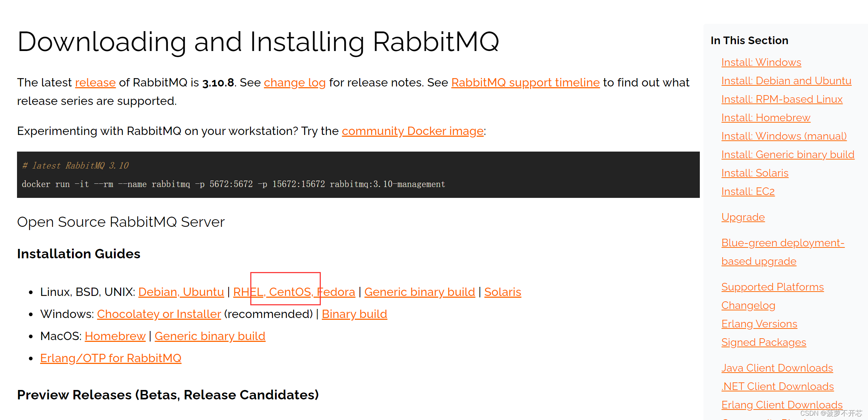Select RHEL, CentOS, Fedora installation guide

[x=294, y=292]
